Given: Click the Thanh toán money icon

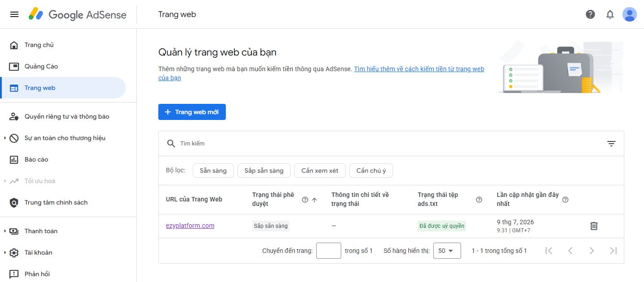Looking at the screenshot, I should point(14,231).
